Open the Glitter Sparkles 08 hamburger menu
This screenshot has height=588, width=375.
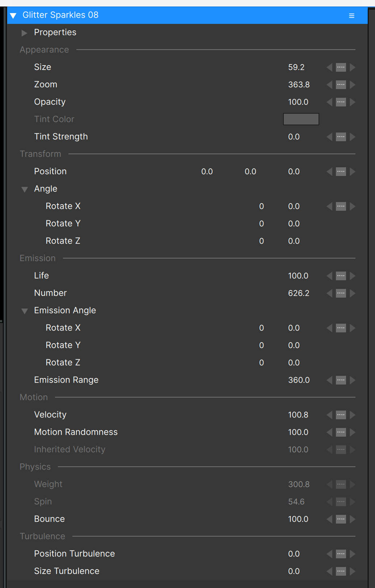pyautogui.click(x=351, y=16)
